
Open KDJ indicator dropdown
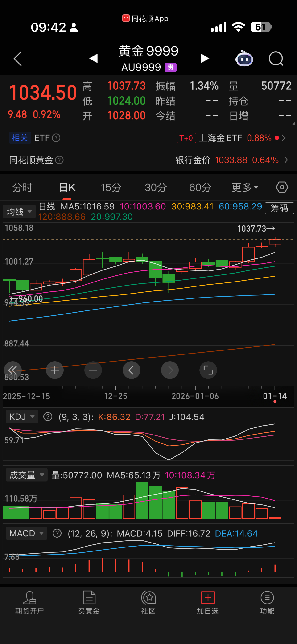[x=22, y=416]
